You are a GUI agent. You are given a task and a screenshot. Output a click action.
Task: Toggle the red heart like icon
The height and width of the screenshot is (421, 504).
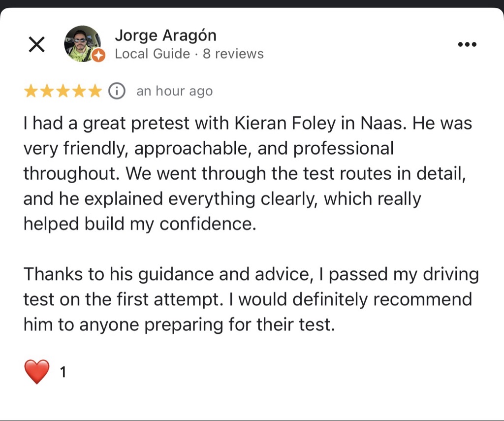point(37,372)
